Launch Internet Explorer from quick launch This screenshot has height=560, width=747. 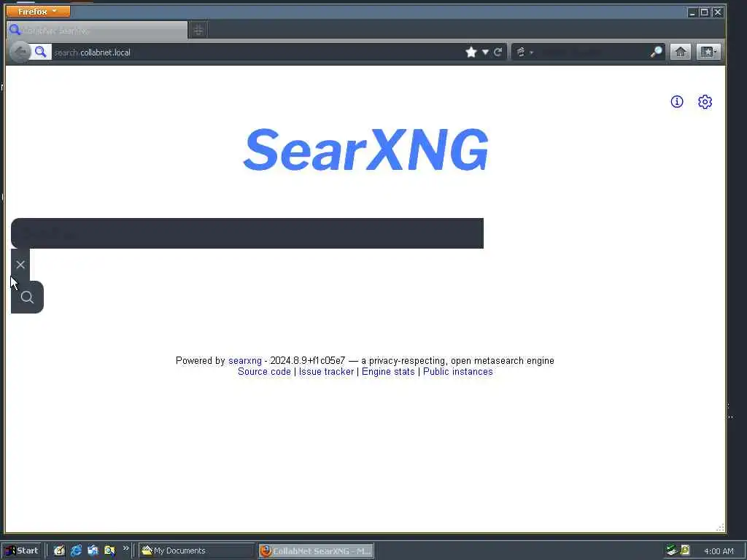click(76, 551)
